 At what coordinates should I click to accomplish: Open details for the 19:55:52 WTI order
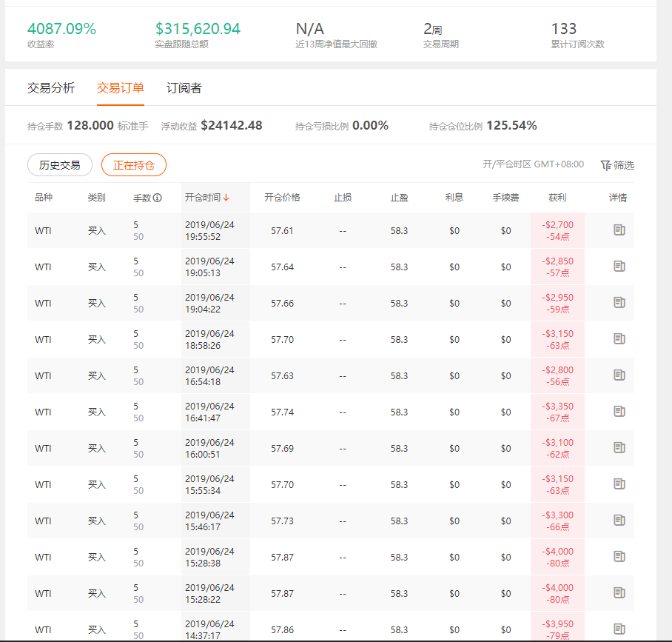[x=619, y=230]
